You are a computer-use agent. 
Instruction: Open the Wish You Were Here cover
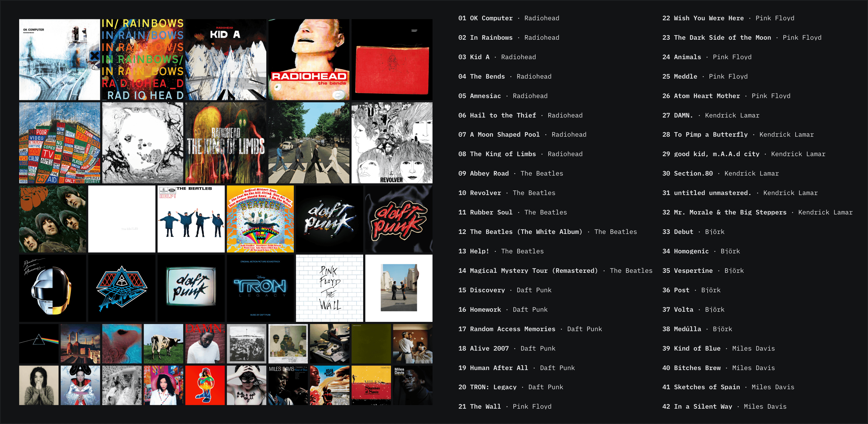pos(399,288)
